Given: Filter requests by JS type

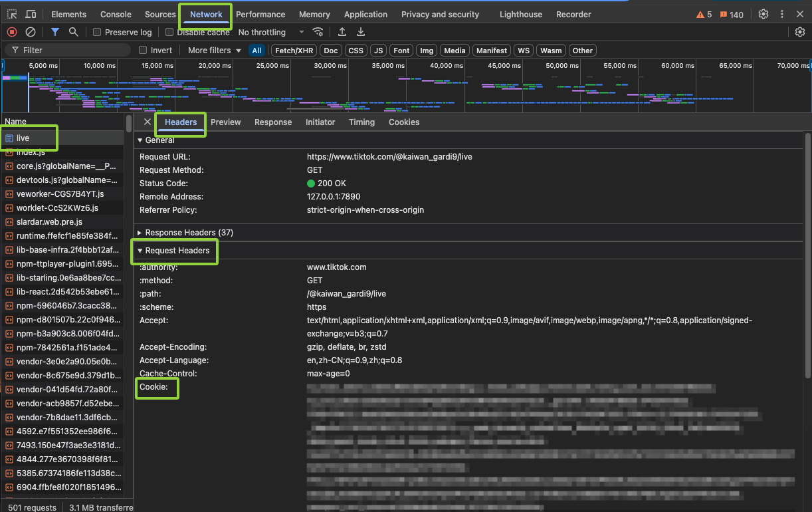Looking at the screenshot, I should click(379, 51).
